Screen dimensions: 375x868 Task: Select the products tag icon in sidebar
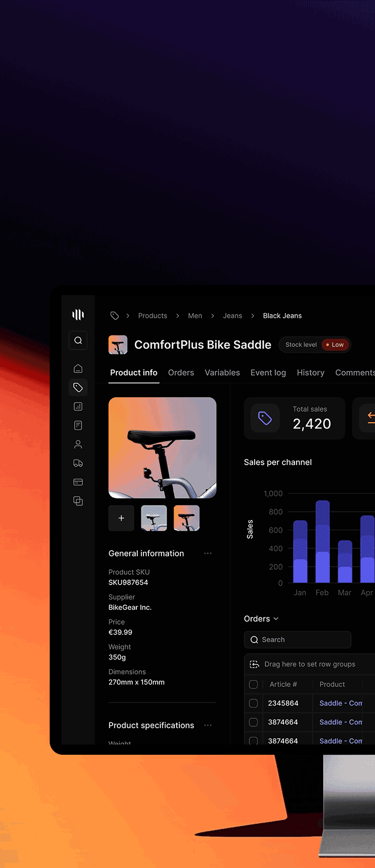click(x=78, y=387)
